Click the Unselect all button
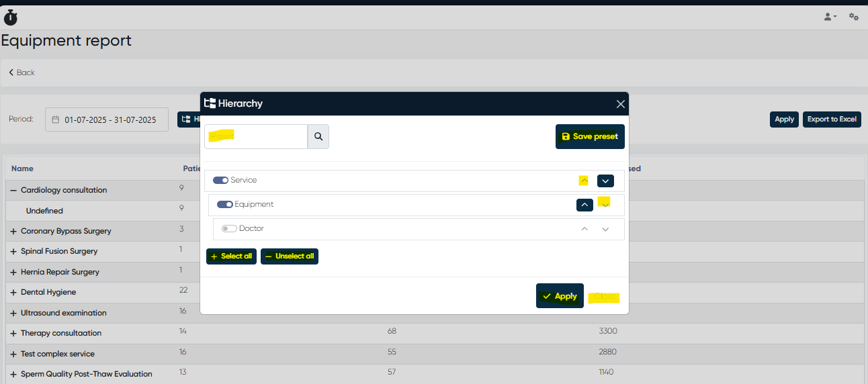The image size is (868, 384). click(289, 256)
